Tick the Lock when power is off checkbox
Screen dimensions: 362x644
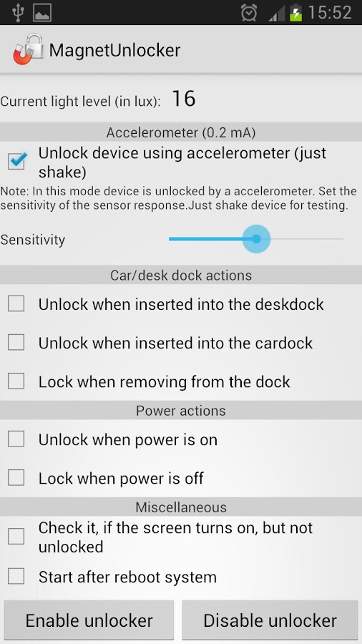pos(16,478)
